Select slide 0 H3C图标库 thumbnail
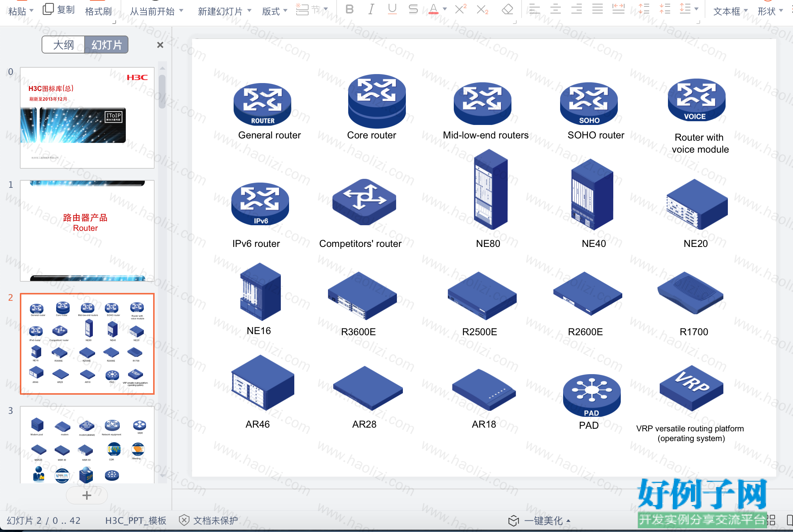The height and width of the screenshot is (532, 793). 87,118
